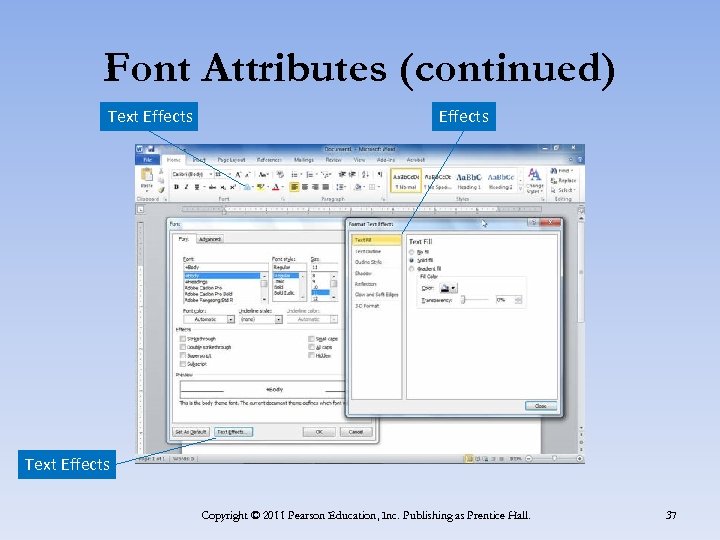Click Decrease Indent in Paragraph group
Image resolution: width=720 pixels, height=540 pixels.
[342, 174]
